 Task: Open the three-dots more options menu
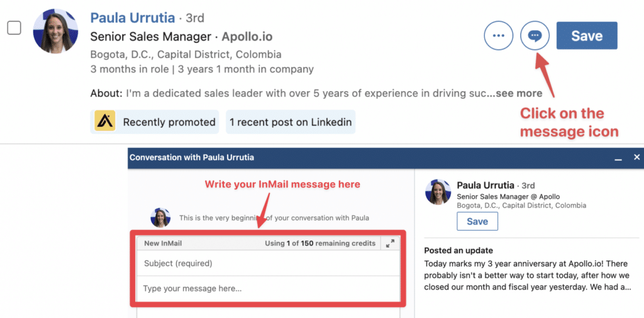498,36
